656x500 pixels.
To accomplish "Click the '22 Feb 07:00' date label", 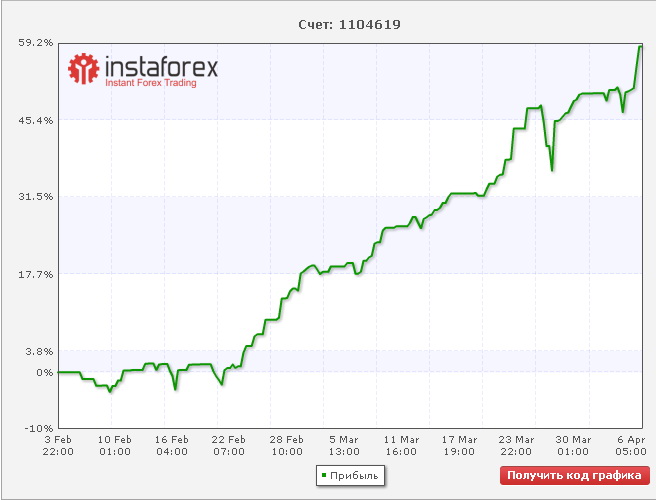I will tap(228, 446).
